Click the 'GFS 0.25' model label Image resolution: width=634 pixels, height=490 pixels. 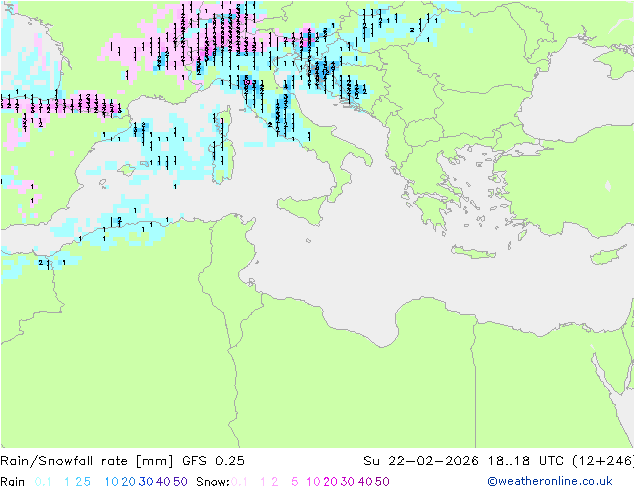(213, 461)
